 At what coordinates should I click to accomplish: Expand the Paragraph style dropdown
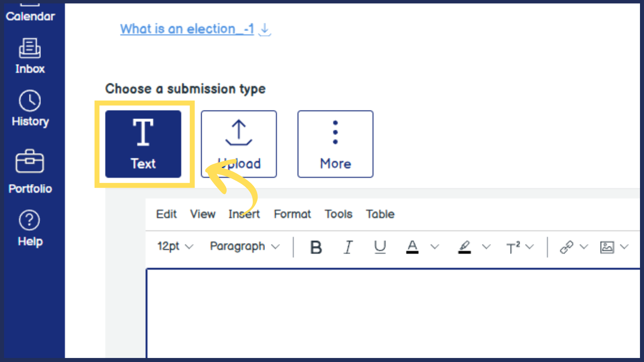coord(245,247)
